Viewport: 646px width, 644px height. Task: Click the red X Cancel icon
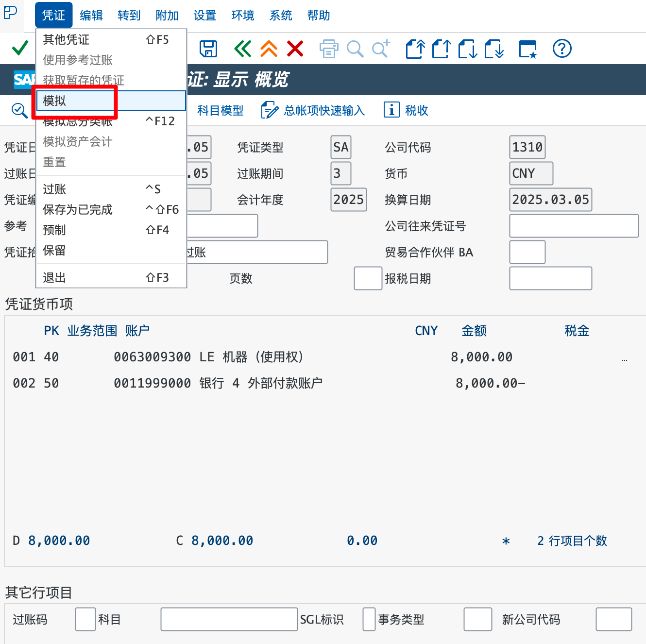pyautogui.click(x=295, y=49)
